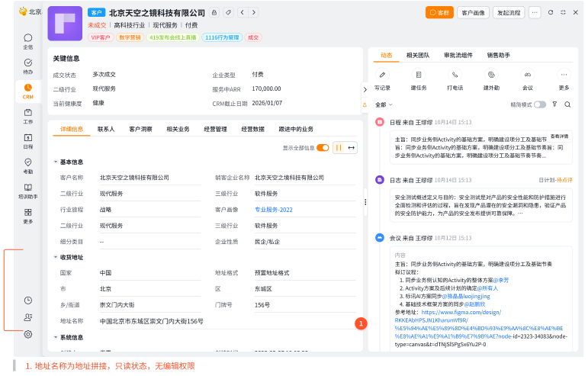Collapse the 基本信息 section
Screen dimensions: 588x376
point(56,162)
